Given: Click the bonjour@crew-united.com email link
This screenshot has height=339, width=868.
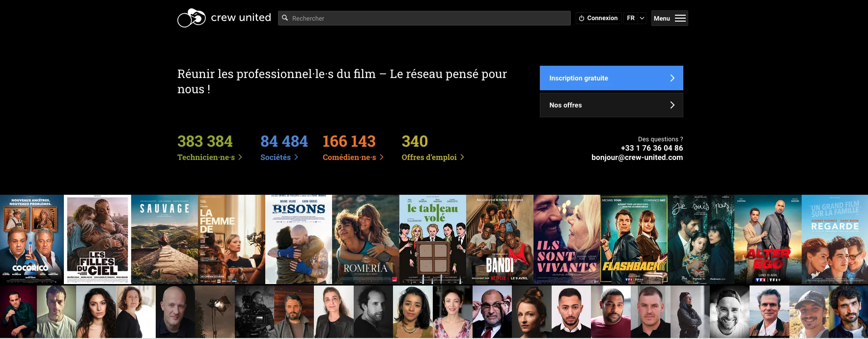Looking at the screenshot, I should pyautogui.click(x=637, y=157).
